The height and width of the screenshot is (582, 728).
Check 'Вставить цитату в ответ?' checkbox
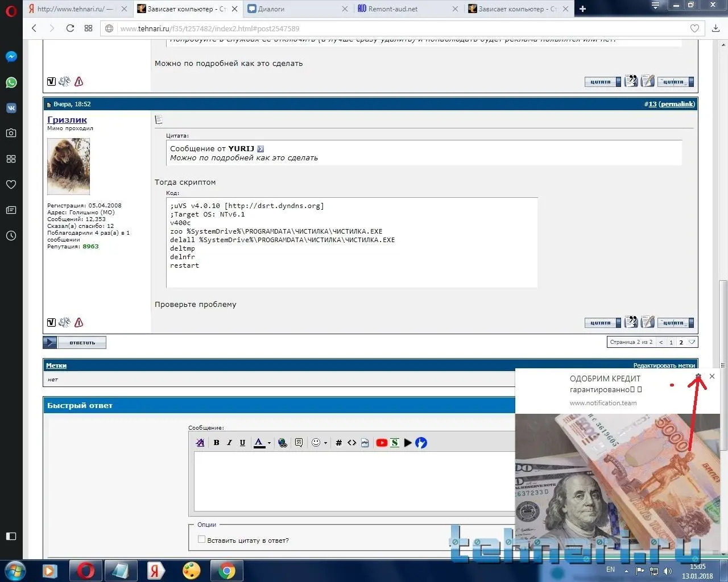[x=201, y=539]
